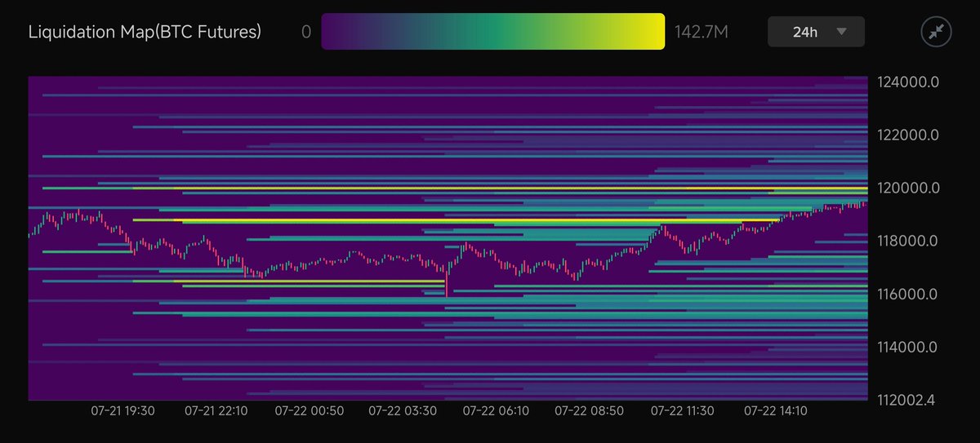Click the 07-22 00:50 time axis label
980x443 pixels.
[x=309, y=411]
